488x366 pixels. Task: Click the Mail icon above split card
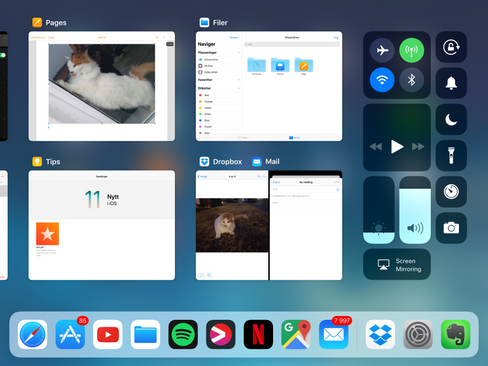click(257, 162)
